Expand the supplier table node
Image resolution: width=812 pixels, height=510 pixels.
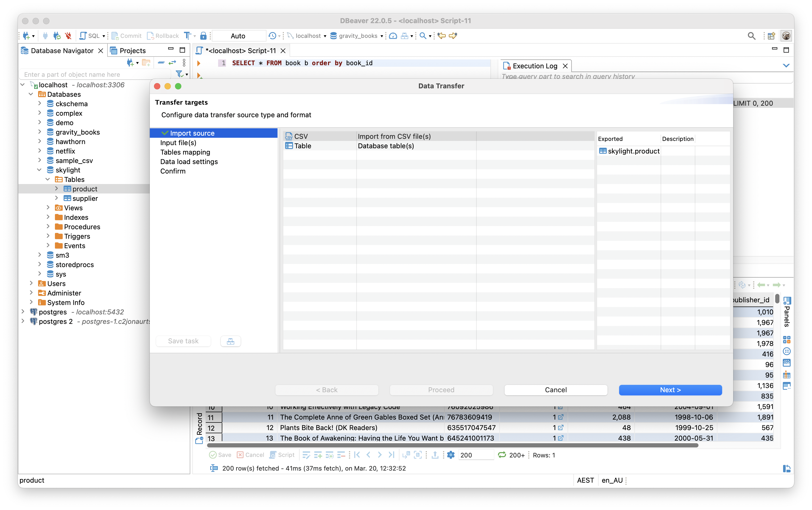(x=56, y=198)
